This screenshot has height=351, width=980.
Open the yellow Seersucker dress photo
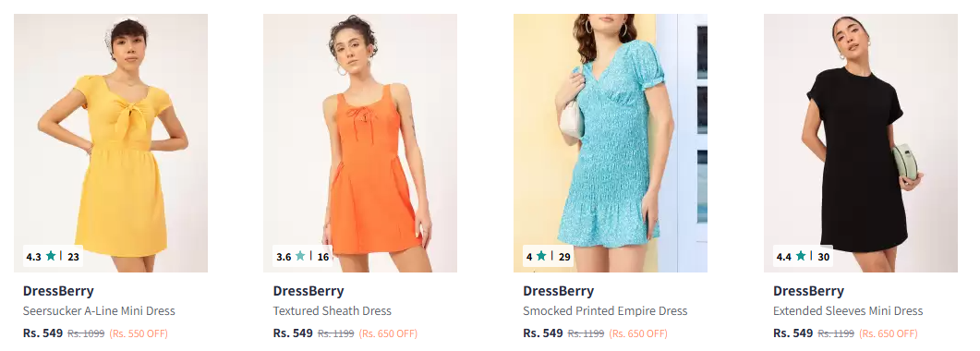[111, 143]
